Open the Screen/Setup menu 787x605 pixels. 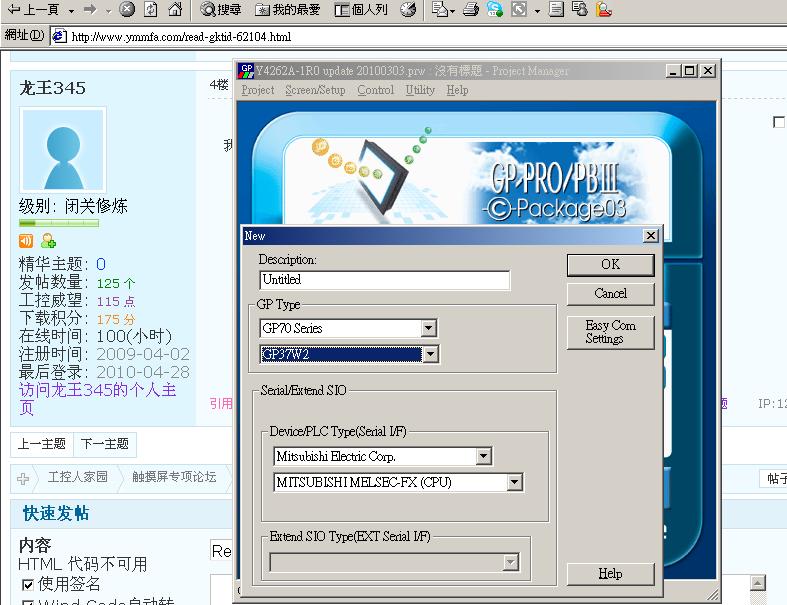(315, 90)
